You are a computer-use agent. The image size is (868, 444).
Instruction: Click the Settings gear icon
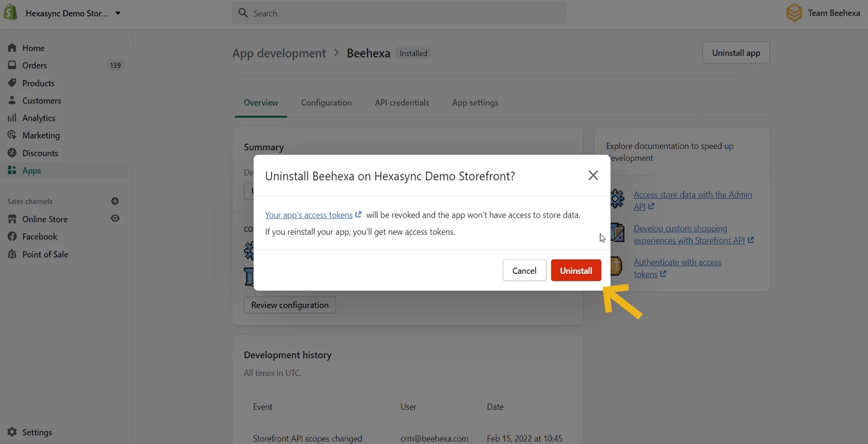click(12, 432)
